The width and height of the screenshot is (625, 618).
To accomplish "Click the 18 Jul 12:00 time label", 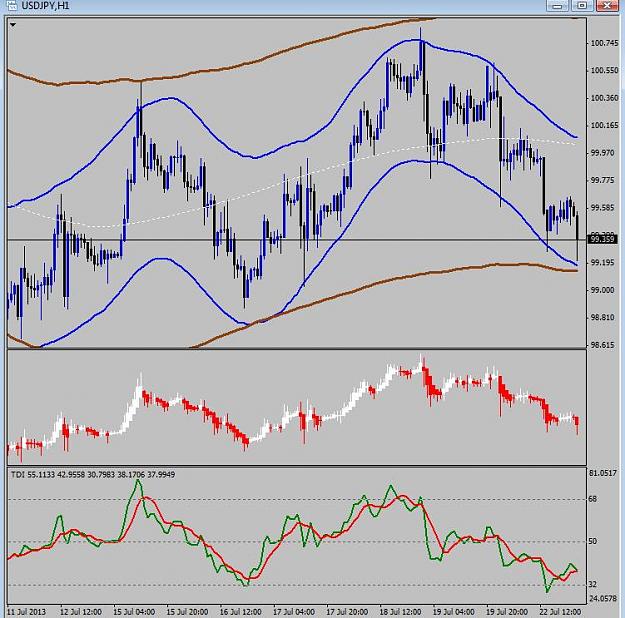I will (x=401, y=612).
